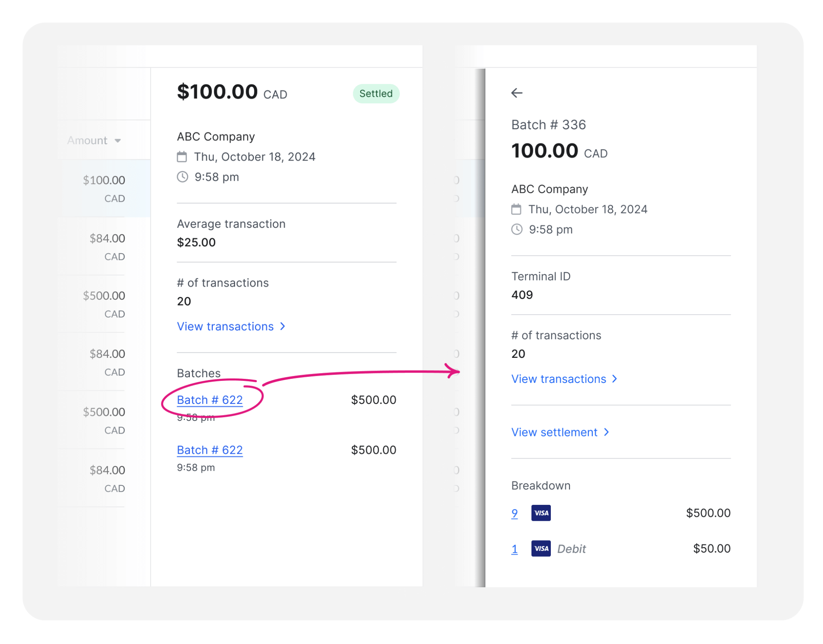Click the green Settled status badge
The height and width of the screenshot is (644, 823).
pyautogui.click(x=376, y=93)
